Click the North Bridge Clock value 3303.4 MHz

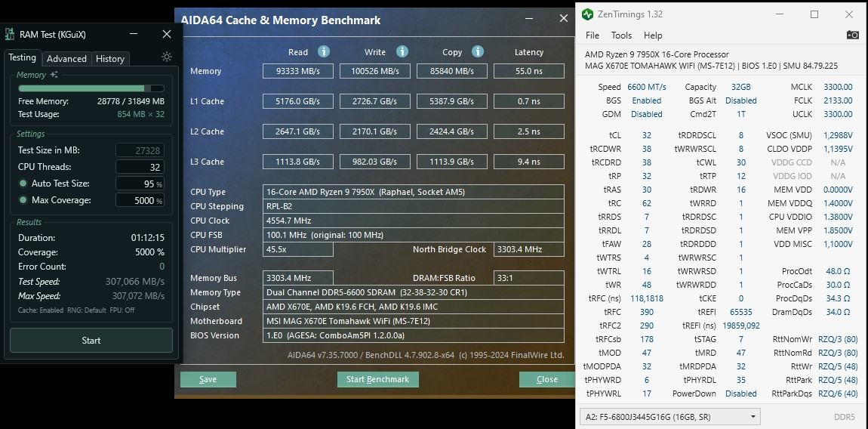pyautogui.click(x=528, y=249)
